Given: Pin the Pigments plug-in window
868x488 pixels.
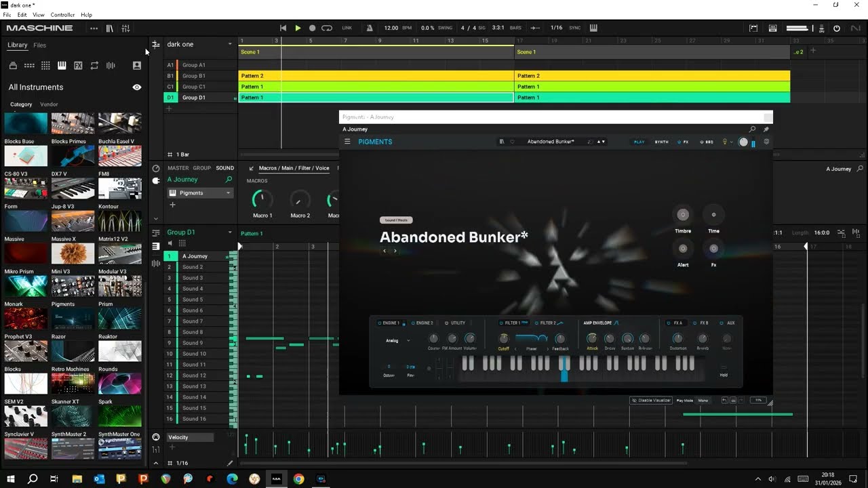Looking at the screenshot, I should [766, 129].
